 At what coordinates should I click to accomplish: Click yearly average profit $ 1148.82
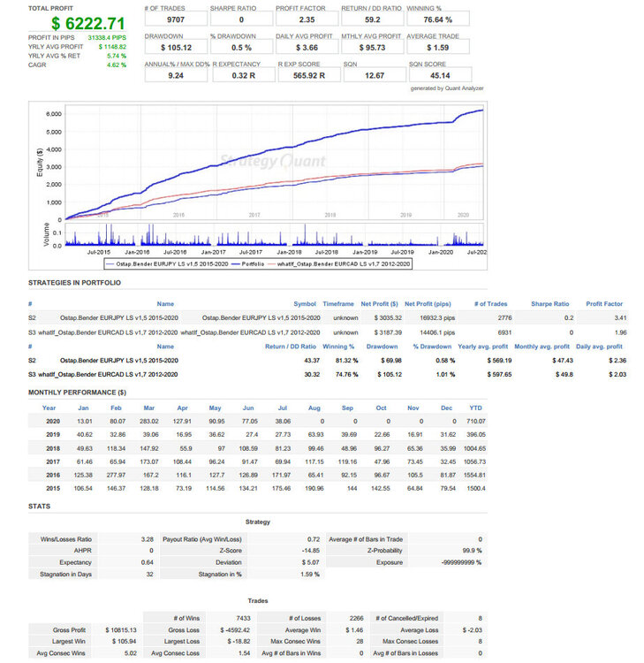click(112, 47)
